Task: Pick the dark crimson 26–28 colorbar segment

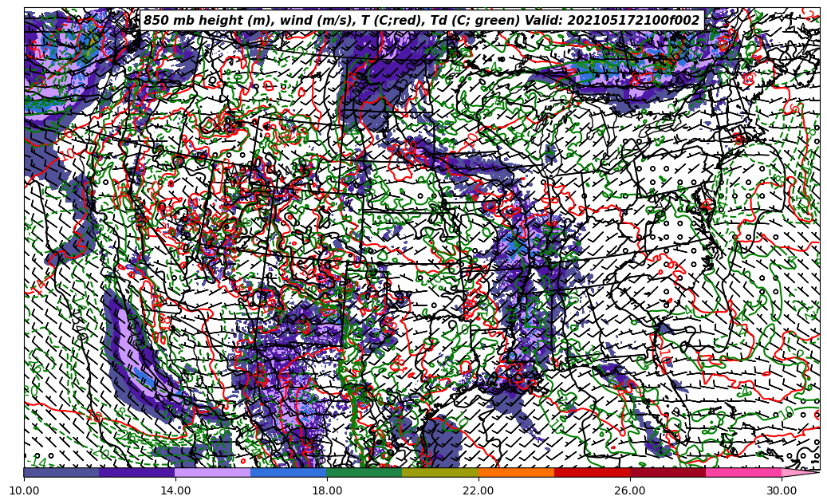Action: 668,473
